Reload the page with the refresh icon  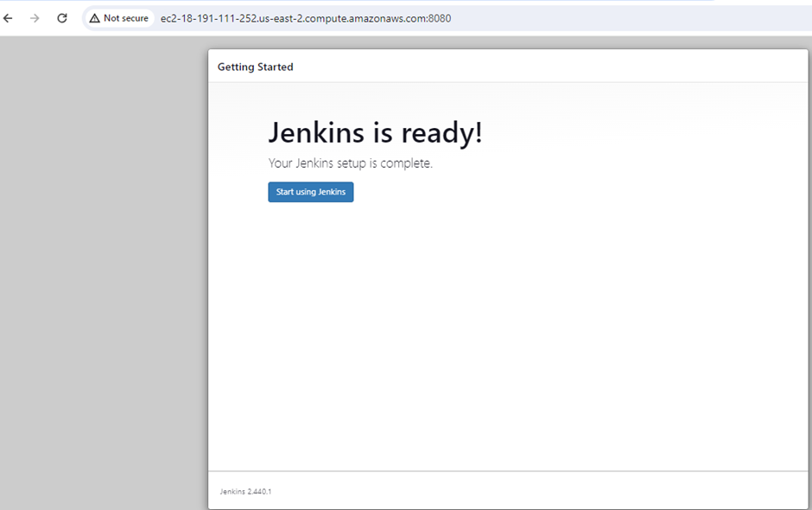[61, 18]
